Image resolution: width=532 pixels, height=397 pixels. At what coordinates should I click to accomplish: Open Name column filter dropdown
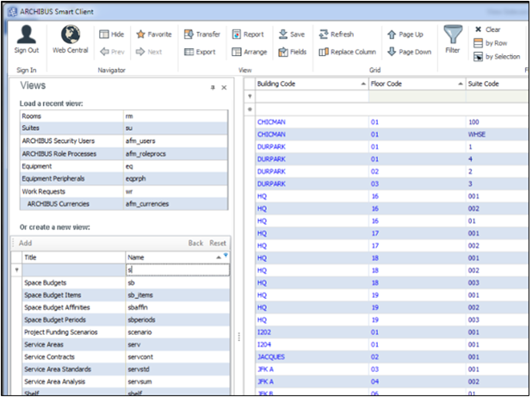226,255
